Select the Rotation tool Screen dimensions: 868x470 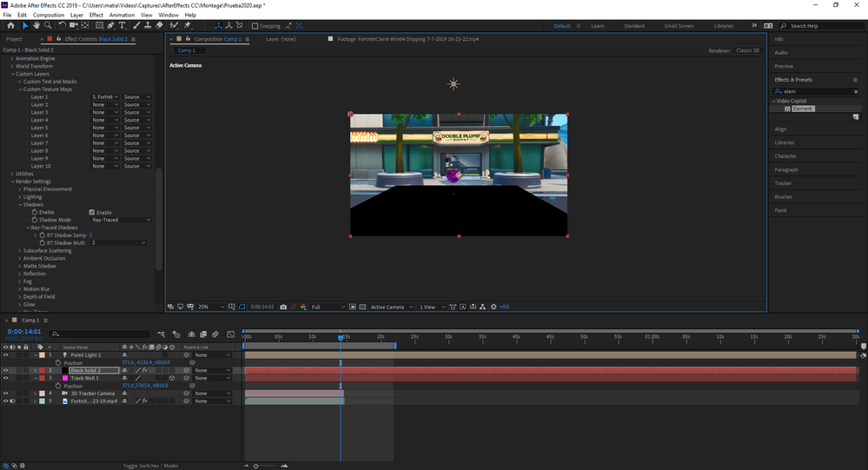point(62,25)
